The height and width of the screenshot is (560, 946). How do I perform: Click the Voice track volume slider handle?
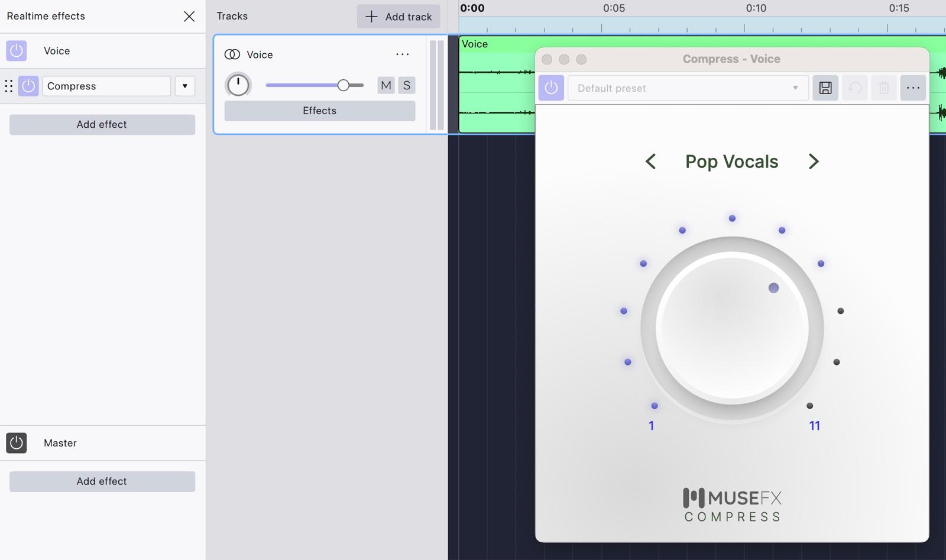point(344,85)
